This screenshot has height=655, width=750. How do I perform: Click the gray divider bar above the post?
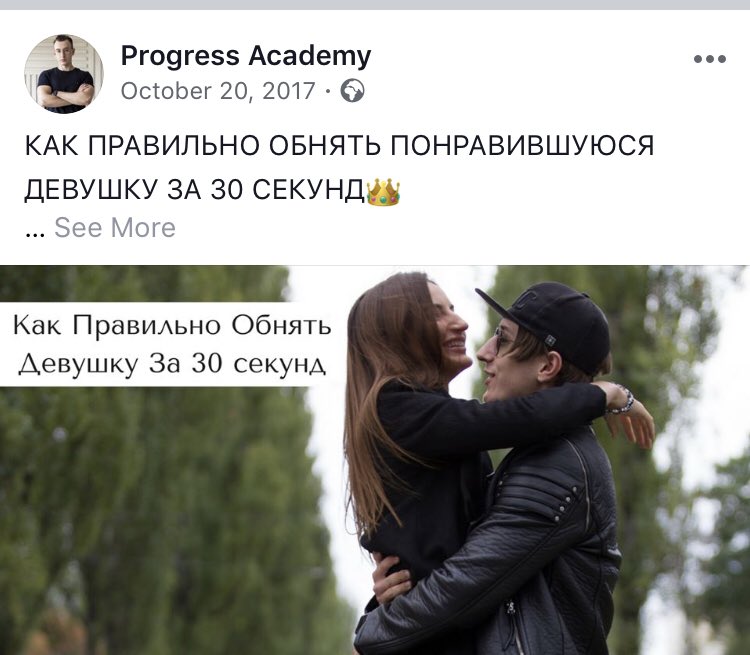click(x=375, y=5)
